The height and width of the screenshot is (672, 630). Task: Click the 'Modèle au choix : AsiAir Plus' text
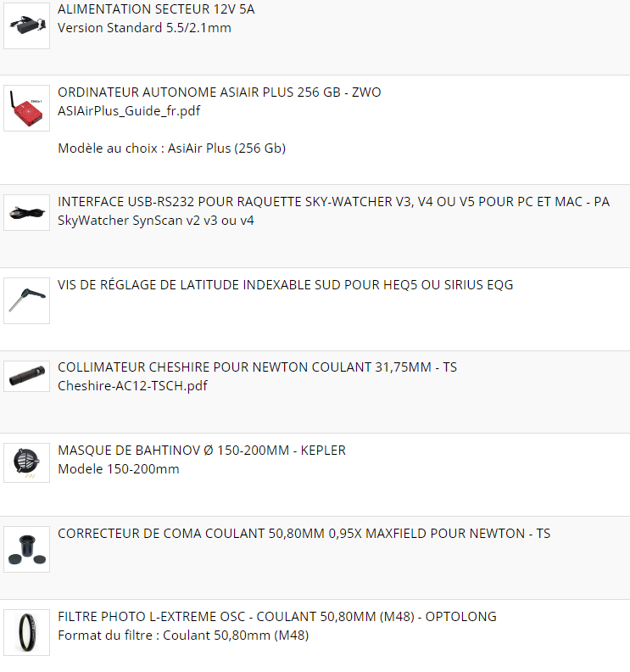click(171, 148)
